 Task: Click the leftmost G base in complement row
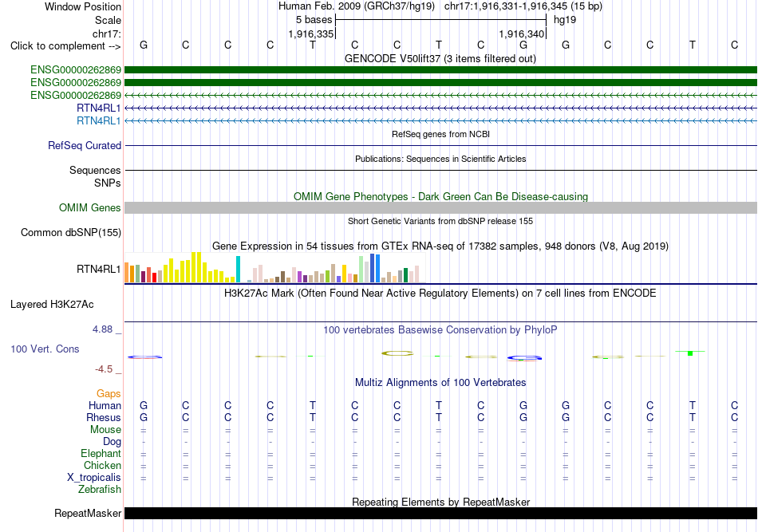pyautogui.click(x=144, y=45)
